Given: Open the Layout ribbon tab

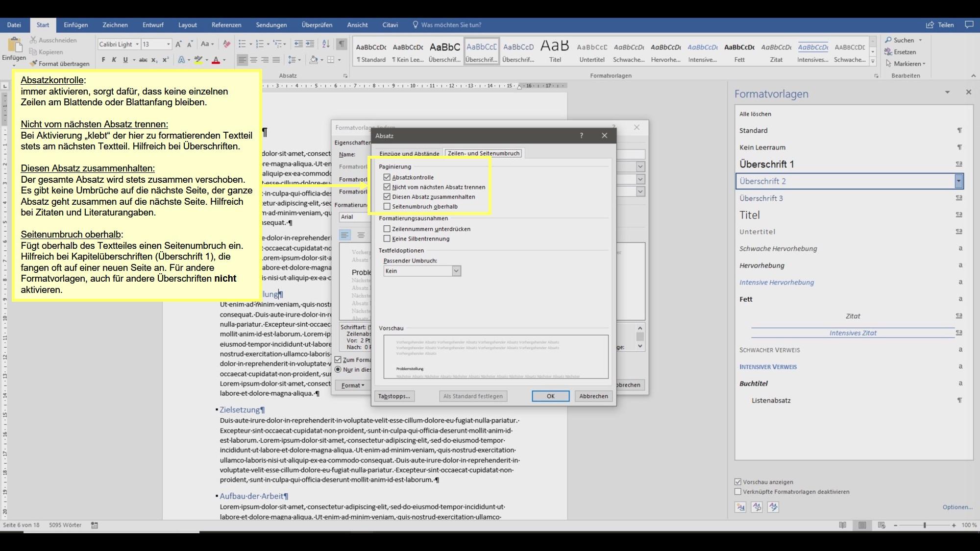Looking at the screenshot, I should pyautogui.click(x=187, y=25).
